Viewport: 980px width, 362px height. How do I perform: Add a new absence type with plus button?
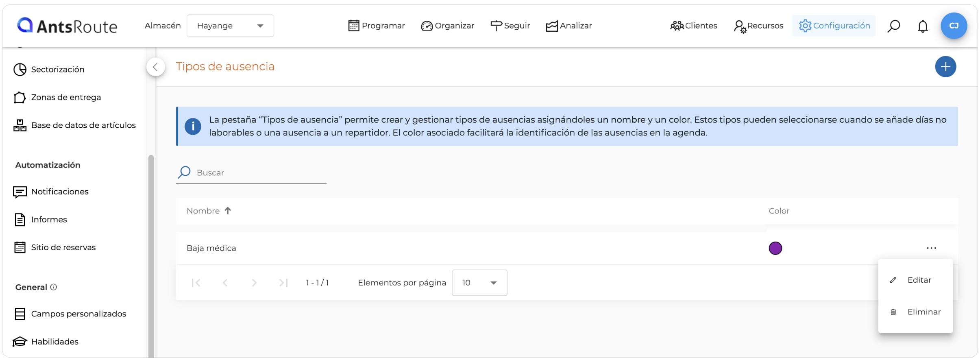[x=945, y=67]
